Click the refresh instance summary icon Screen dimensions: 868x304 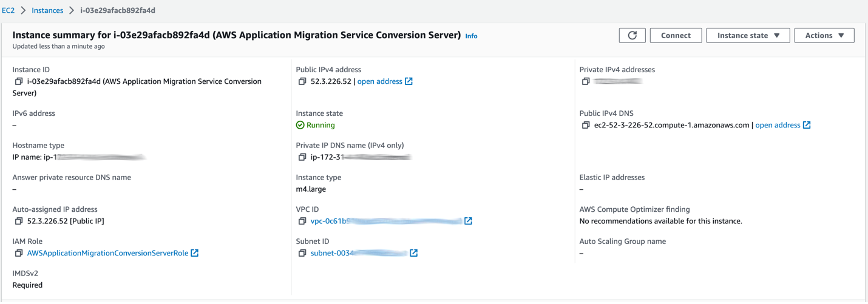632,35
